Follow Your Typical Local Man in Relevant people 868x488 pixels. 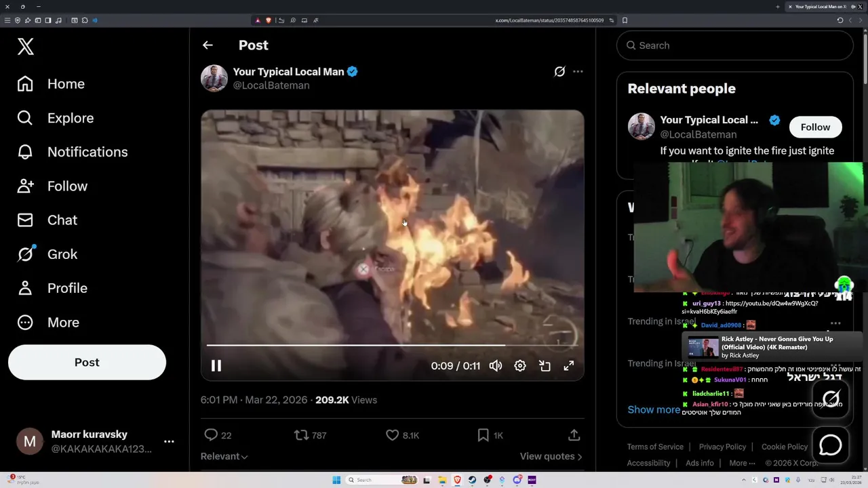pyautogui.click(x=815, y=127)
